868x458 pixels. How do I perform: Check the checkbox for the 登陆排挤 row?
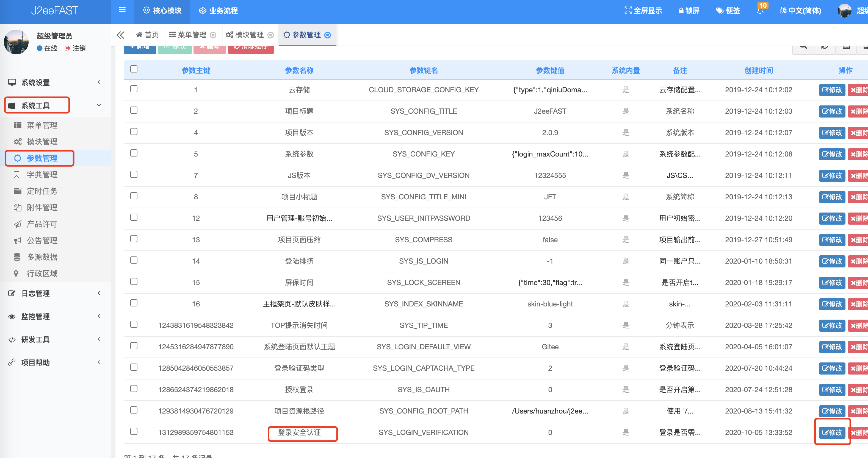coord(134,260)
